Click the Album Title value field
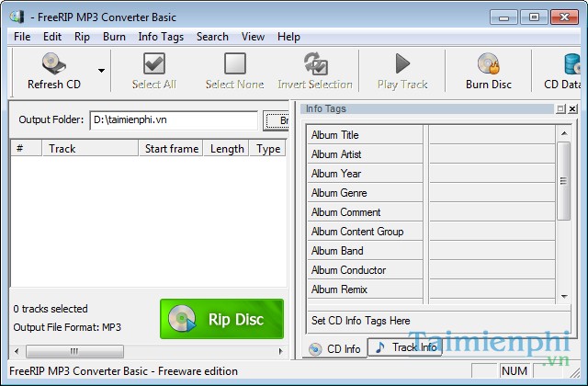Screen dimensions: 588x386 [x=492, y=135]
